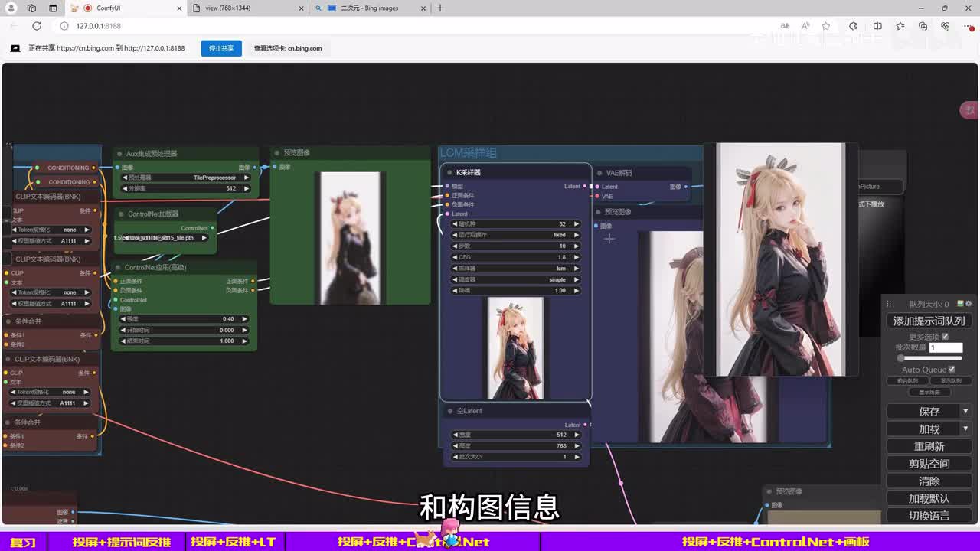Click the blue 停止共享 button
980x551 pixels.
point(221,48)
